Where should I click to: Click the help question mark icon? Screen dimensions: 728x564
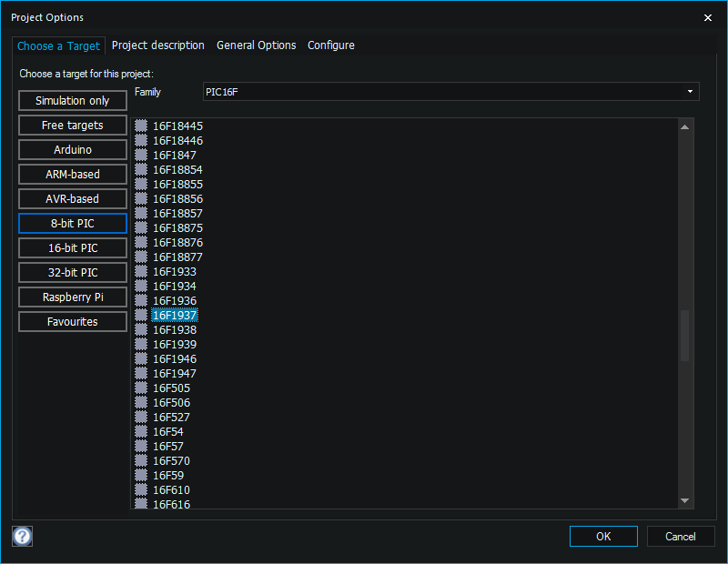22,536
